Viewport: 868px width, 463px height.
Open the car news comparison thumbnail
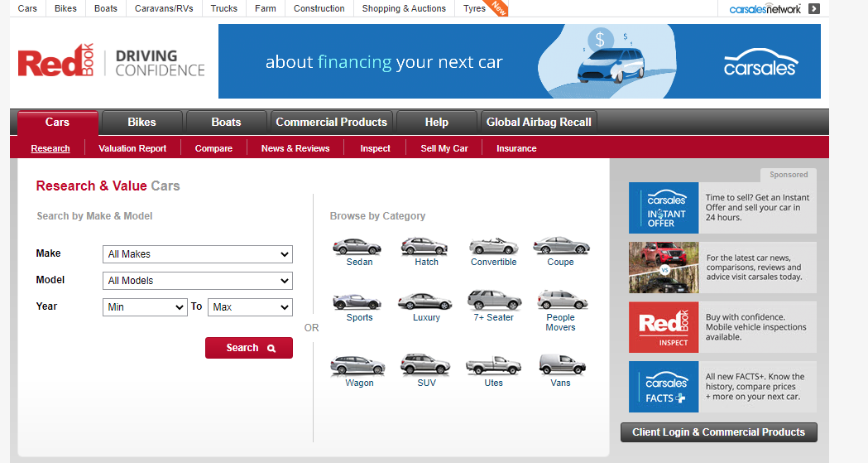(664, 268)
